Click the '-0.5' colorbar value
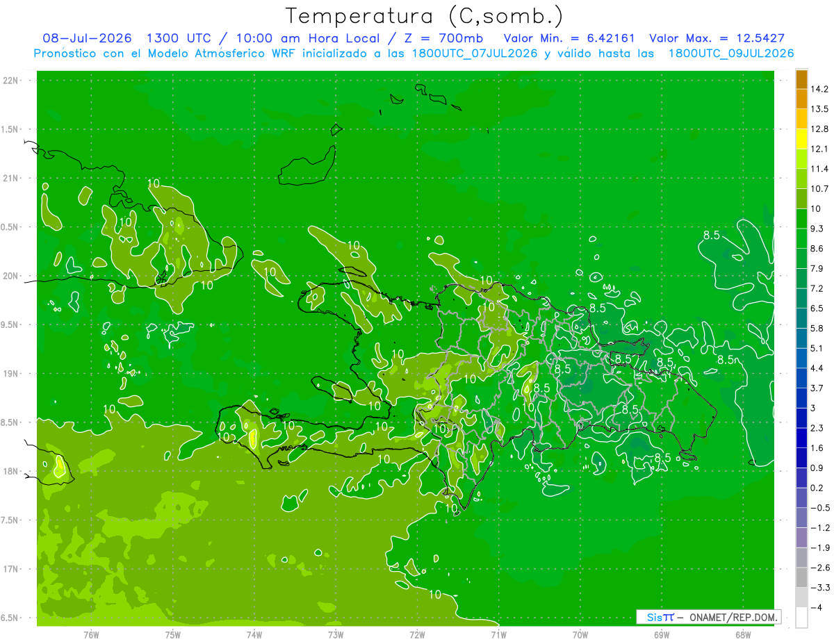The height and width of the screenshot is (644, 834). point(819,508)
